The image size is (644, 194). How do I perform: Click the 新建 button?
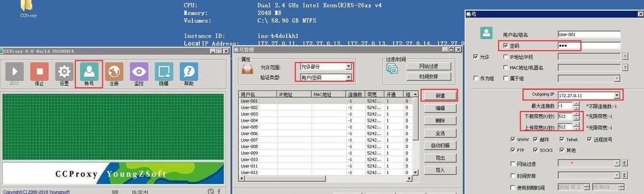tap(440, 96)
